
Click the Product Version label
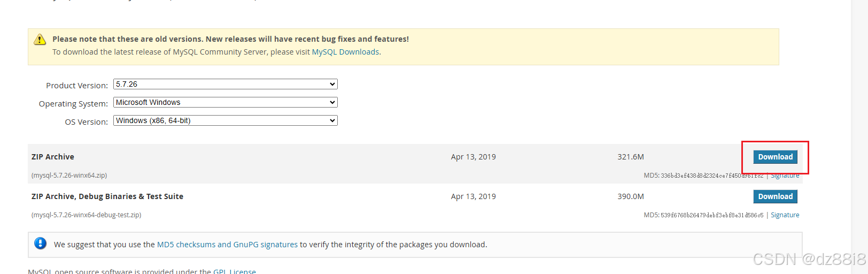click(x=77, y=86)
